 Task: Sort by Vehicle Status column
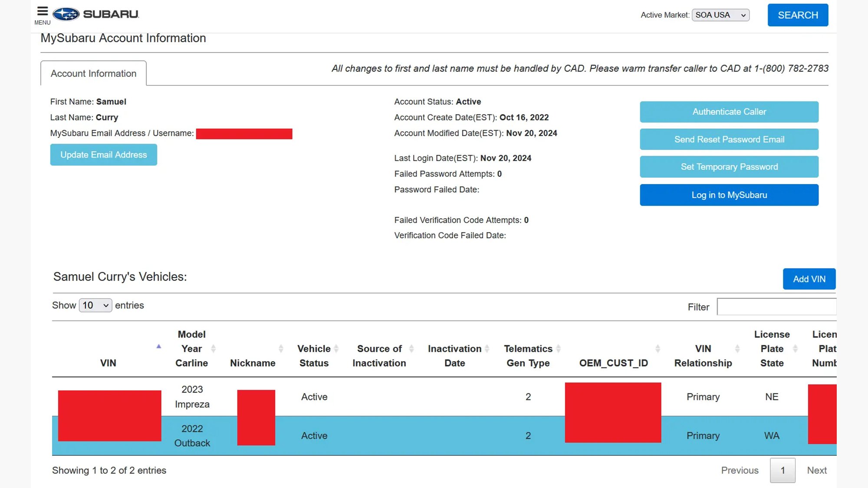click(314, 356)
